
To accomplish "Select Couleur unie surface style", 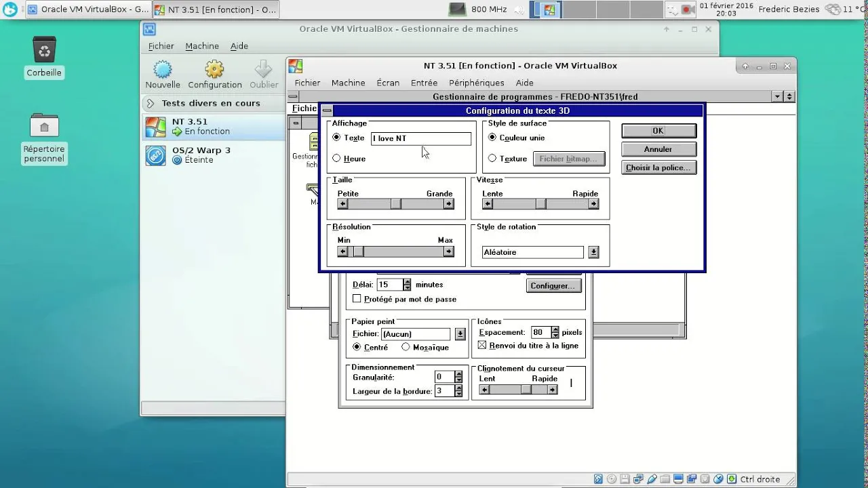I will [x=492, y=138].
